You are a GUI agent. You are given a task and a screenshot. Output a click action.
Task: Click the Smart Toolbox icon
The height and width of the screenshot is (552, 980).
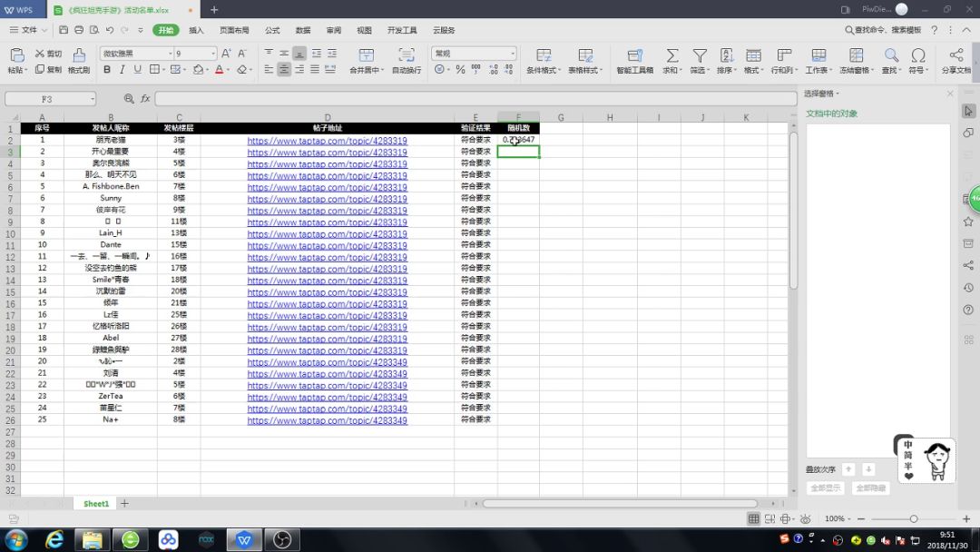coord(634,55)
